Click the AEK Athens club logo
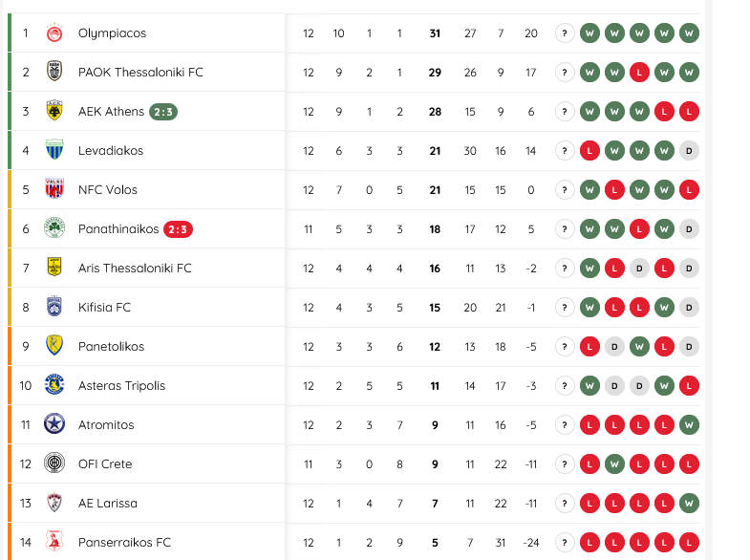The width and height of the screenshot is (750, 560). tap(54, 112)
